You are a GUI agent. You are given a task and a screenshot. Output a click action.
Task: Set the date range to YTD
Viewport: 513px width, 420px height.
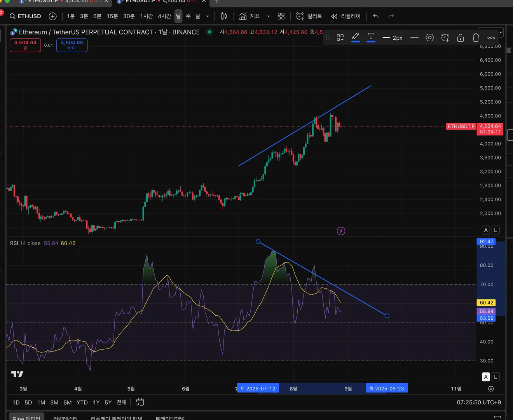pos(82,402)
